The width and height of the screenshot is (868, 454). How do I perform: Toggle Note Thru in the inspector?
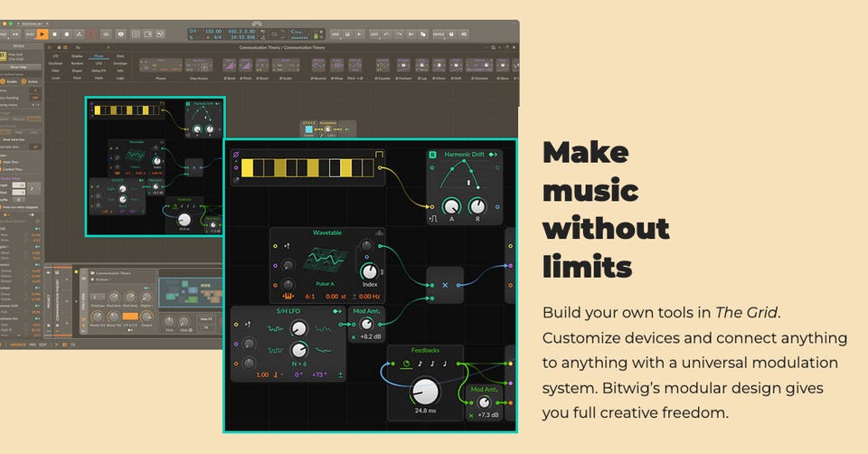9,162
